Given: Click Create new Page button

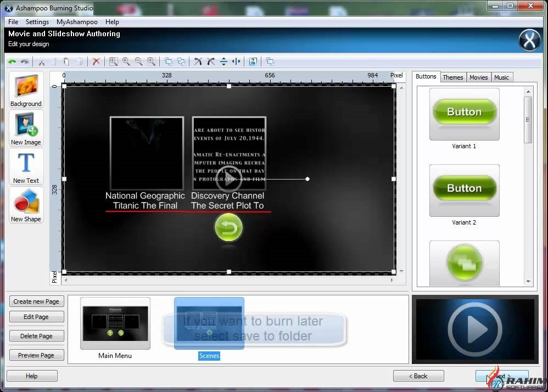Looking at the screenshot, I should point(36,301).
